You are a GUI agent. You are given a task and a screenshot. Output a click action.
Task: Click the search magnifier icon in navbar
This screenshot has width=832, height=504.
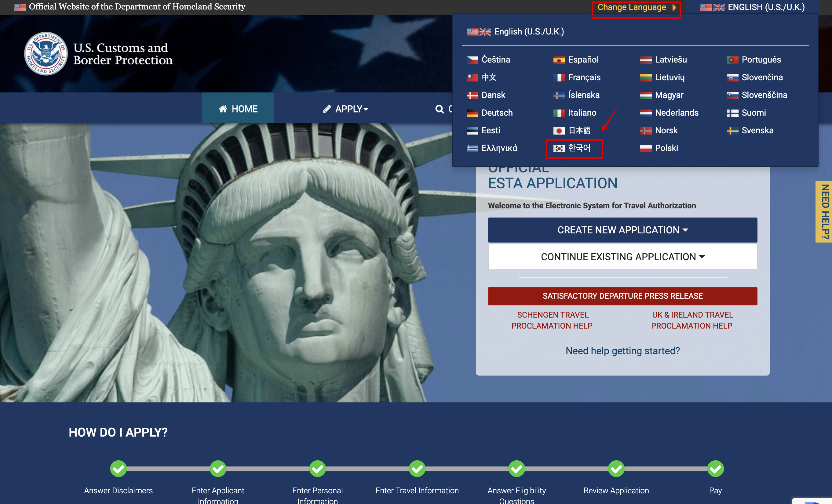point(439,109)
